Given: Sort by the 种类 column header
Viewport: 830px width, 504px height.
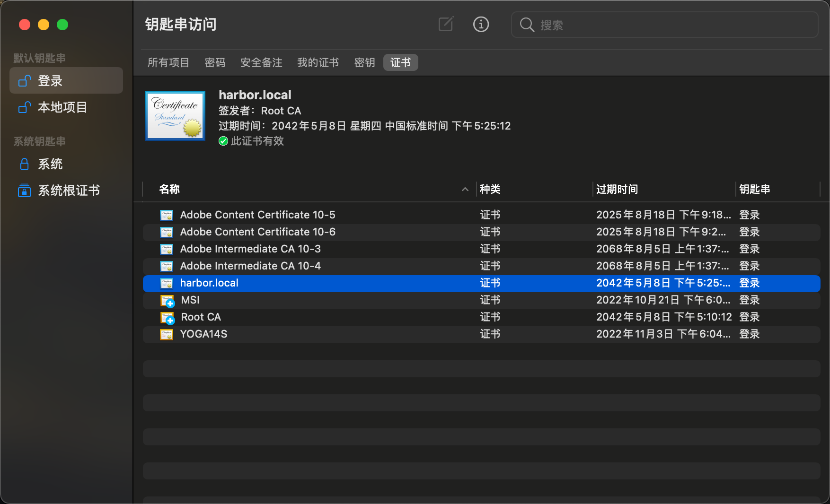Looking at the screenshot, I should [x=490, y=189].
